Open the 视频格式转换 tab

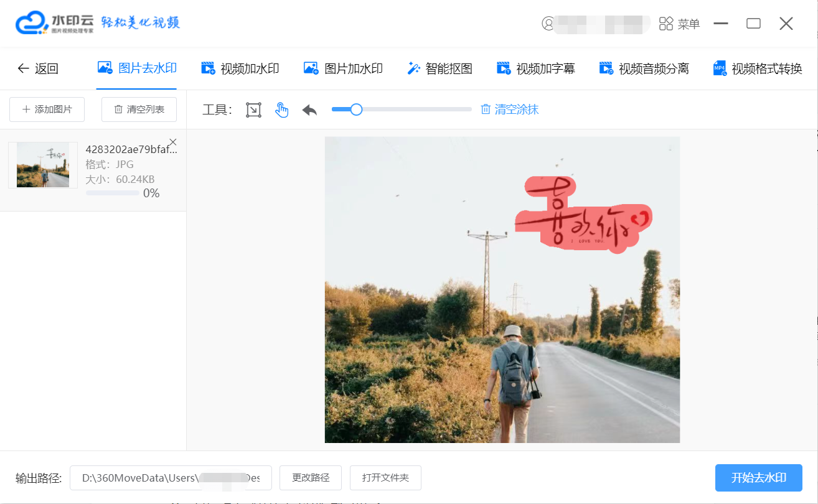point(758,68)
